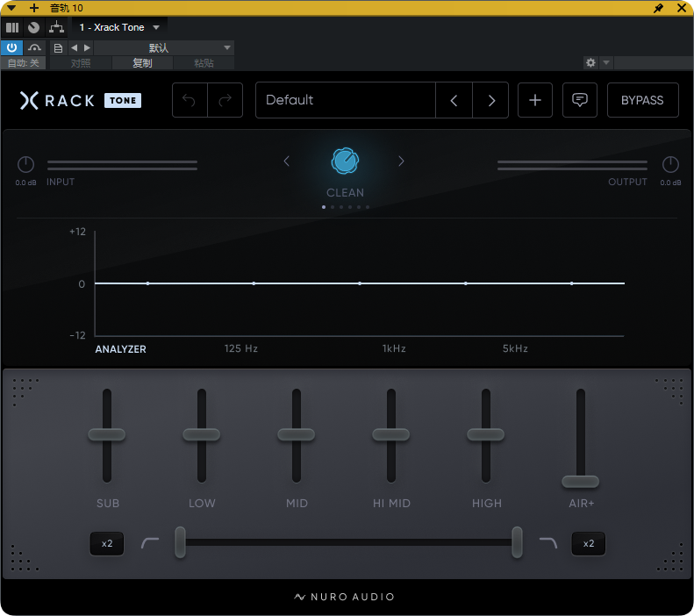Select next Xrack preset
Viewport: 694px width, 616px height.
(x=490, y=100)
